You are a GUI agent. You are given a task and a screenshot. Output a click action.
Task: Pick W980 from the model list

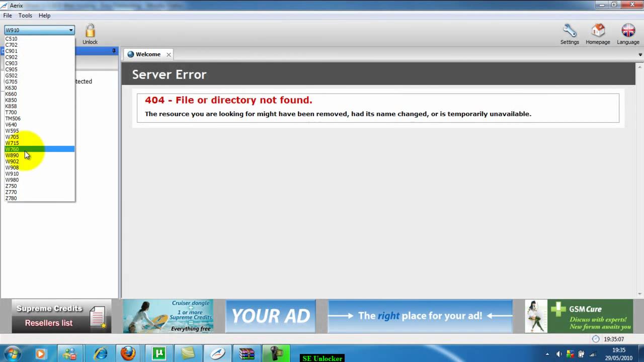(40, 180)
